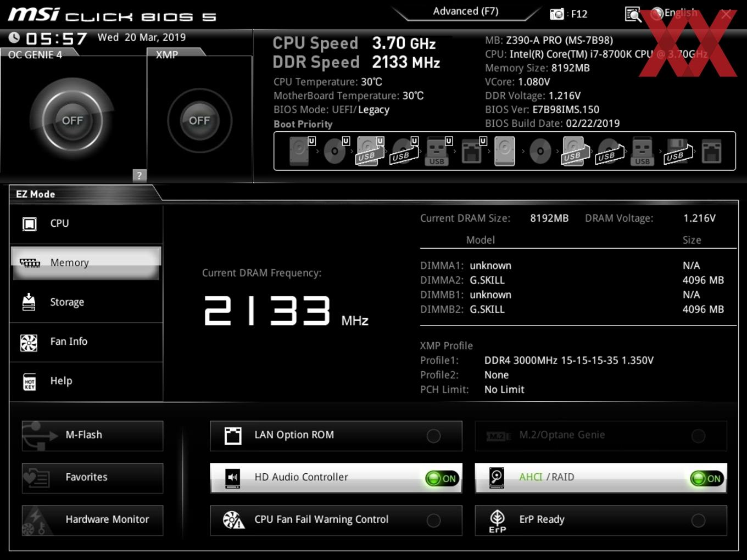747x560 pixels.
Task: Enable the LAN Option ROM switch
Action: click(433, 436)
